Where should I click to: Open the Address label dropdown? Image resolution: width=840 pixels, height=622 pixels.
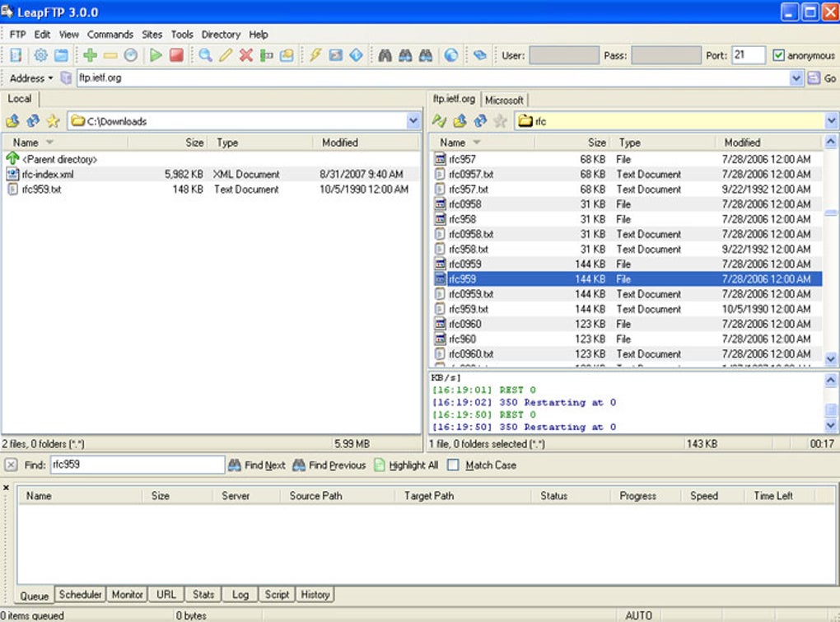[31, 78]
